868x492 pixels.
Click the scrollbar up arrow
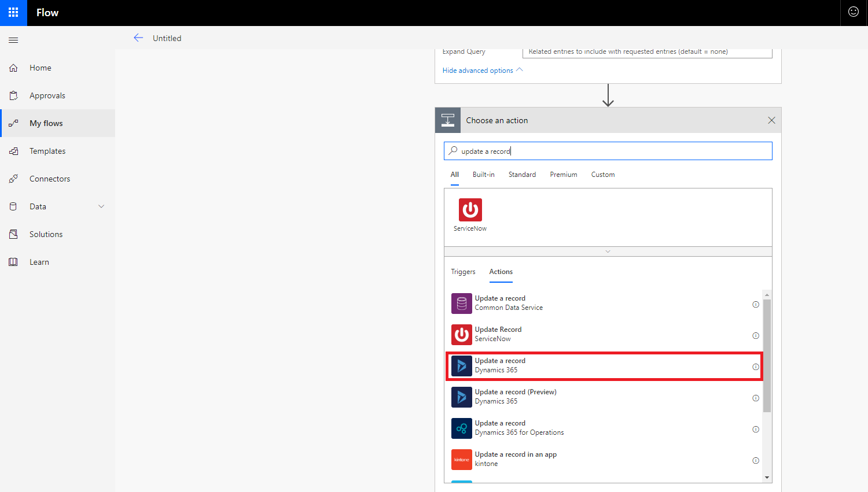click(x=767, y=294)
